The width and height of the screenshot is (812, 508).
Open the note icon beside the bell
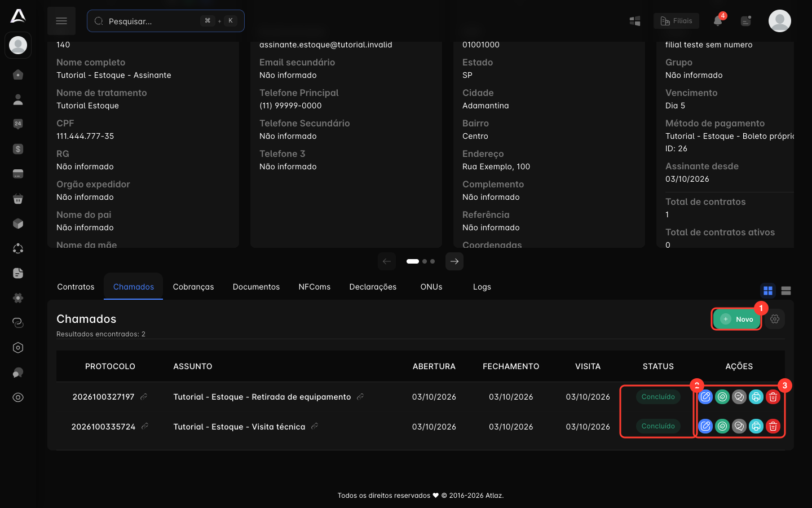click(x=746, y=21)
